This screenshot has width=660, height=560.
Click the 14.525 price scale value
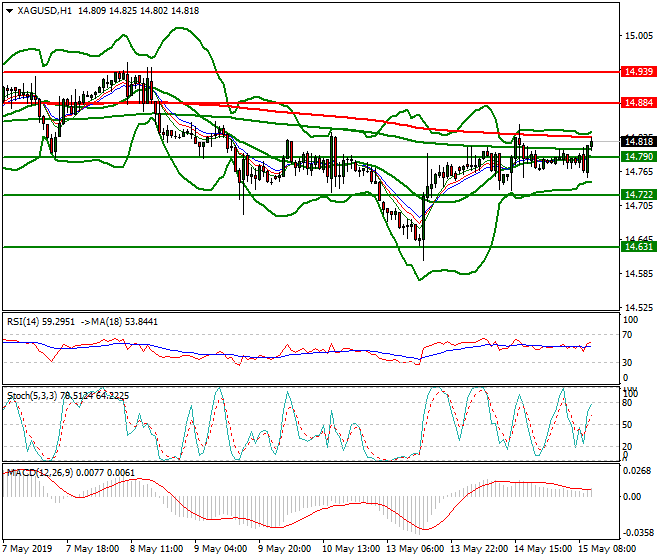639,308
